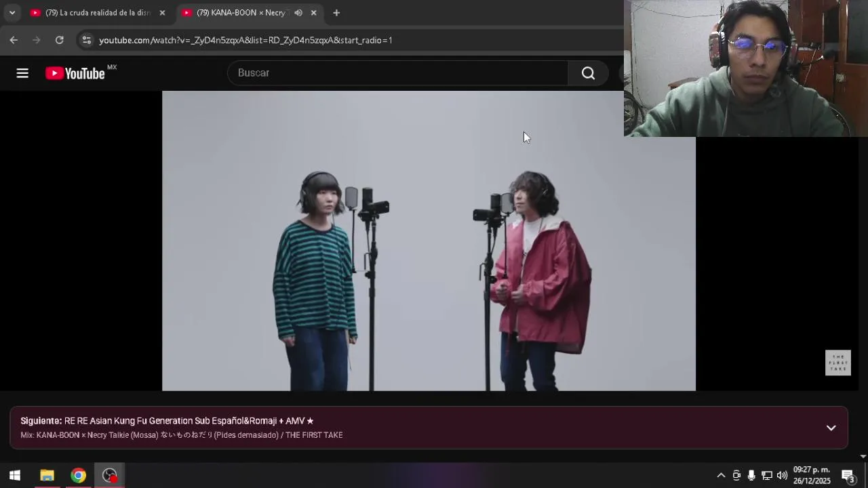Viewport: 868px width, 488px height.
Task: Click the camera meet-now tray icon
Action: coord(736,475)
